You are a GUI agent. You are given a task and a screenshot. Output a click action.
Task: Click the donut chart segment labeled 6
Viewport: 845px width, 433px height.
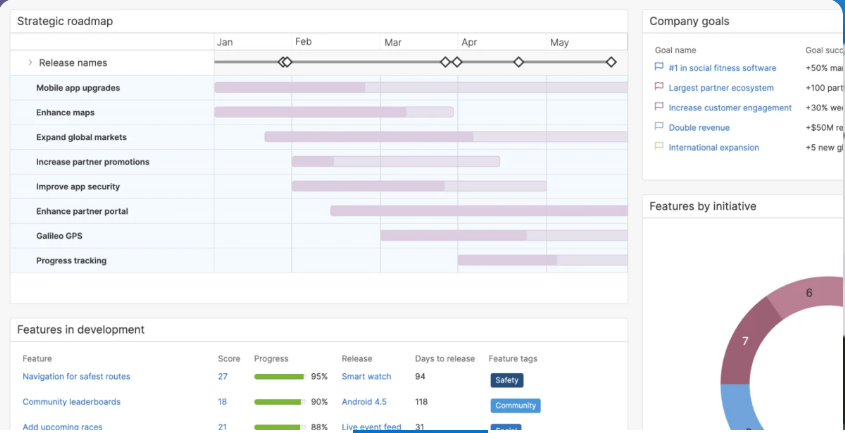click(808, 294)
